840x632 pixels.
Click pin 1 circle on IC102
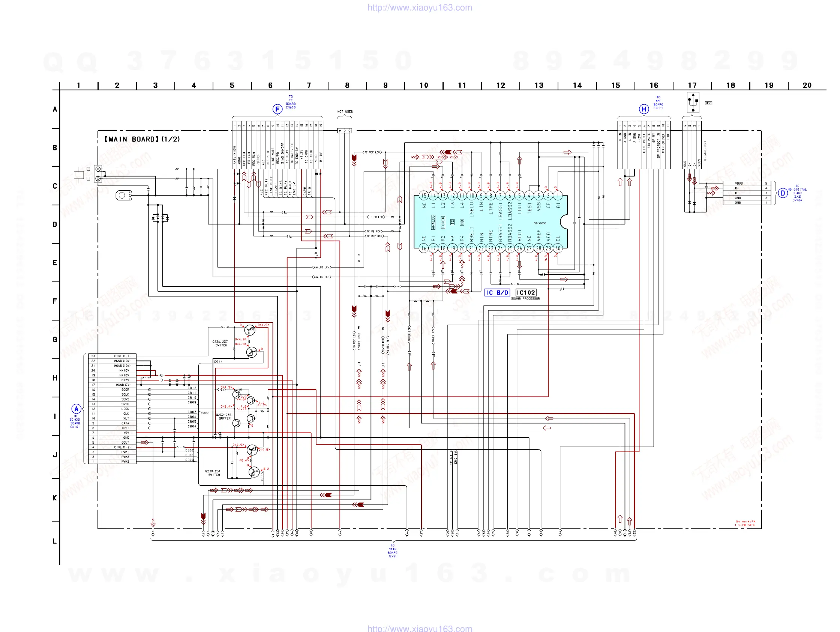[558, 196]
